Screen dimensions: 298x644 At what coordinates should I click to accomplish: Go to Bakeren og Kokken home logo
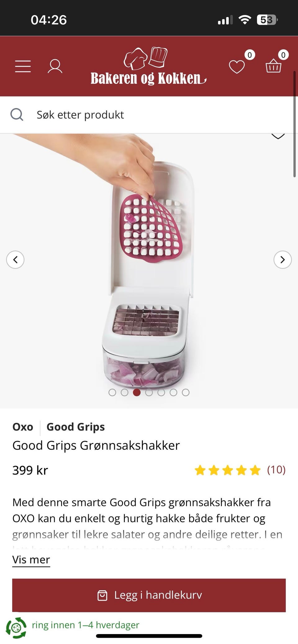pos(148,66)
